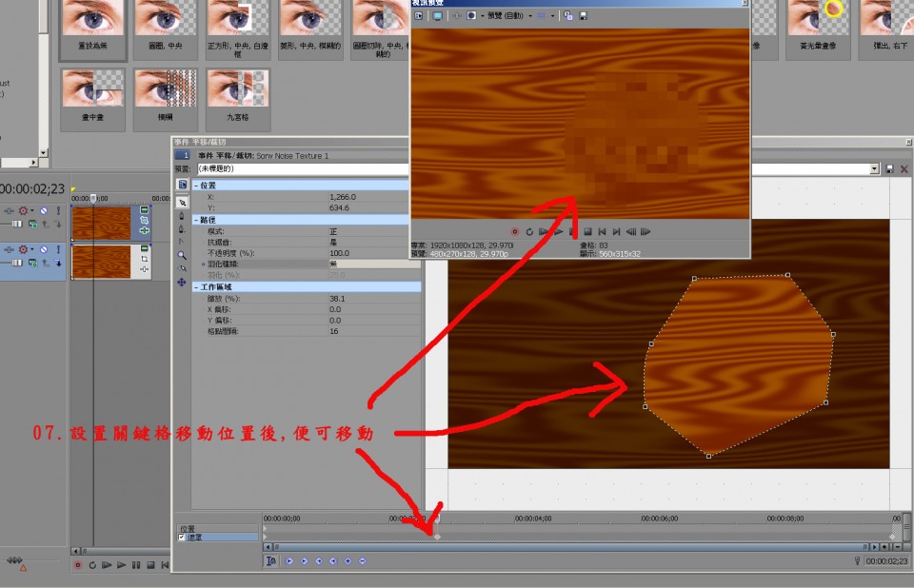Open track FX gear on the first track
Screen dimensions: 914x588
(23, 210)
